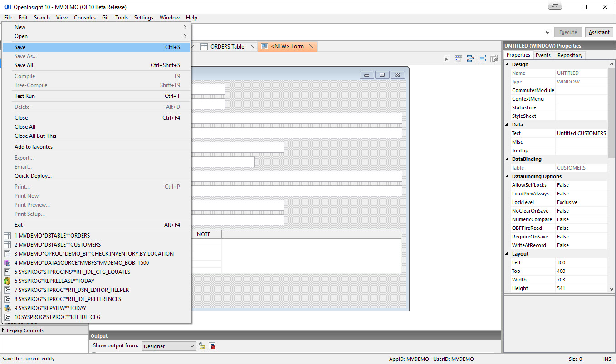The height and width of the screenshot is (364, 616).
Task: Click the menu designer toolbar icon
Action: 459,58
